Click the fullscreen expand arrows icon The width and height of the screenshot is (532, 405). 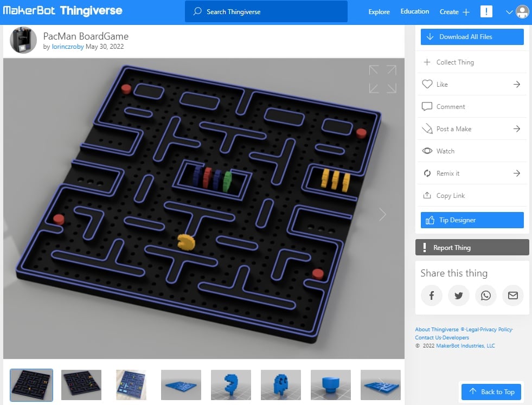pos(382,79)
